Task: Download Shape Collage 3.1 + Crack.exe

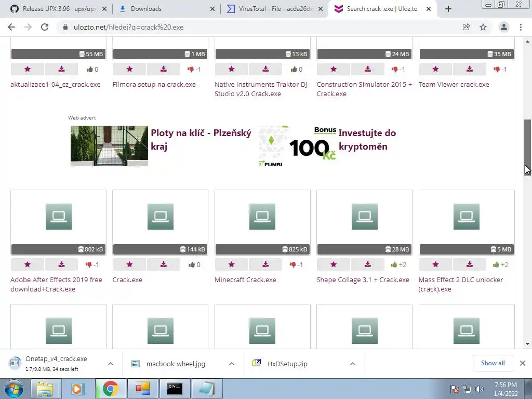Action: point(367,264)
